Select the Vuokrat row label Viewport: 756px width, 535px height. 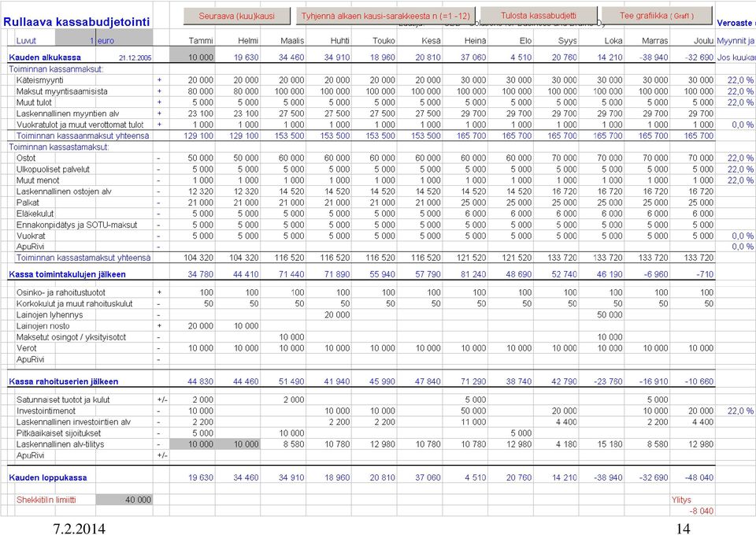tap(31, 236)
